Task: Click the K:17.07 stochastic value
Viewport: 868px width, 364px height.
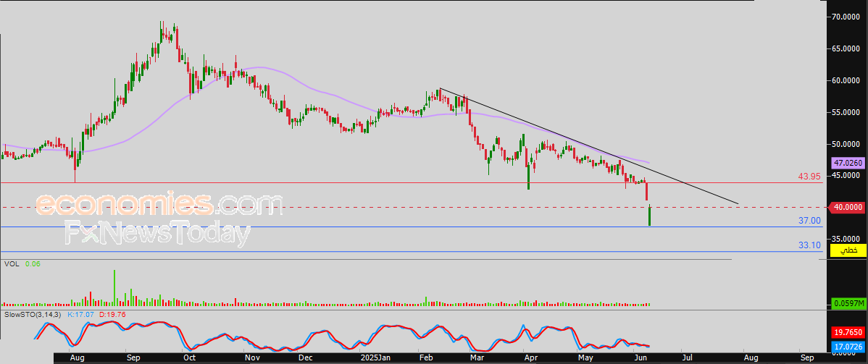Action: 81,314
